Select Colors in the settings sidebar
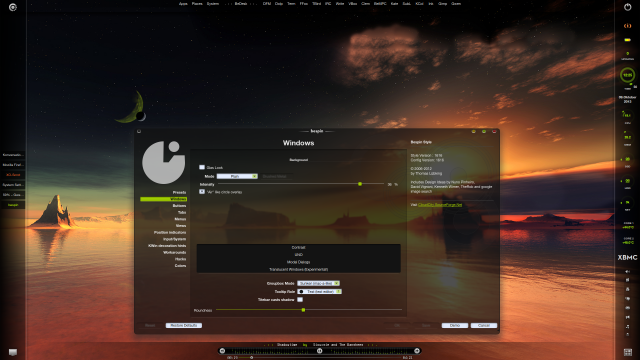 point(180,266)
